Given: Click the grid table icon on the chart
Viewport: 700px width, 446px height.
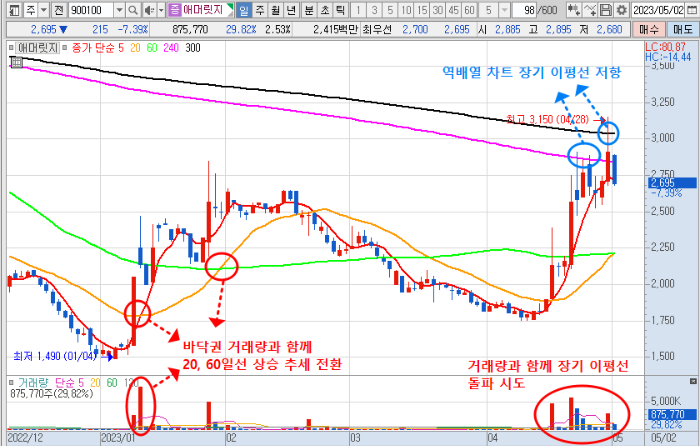Looking at the screenshot, I should coord(17,63).
